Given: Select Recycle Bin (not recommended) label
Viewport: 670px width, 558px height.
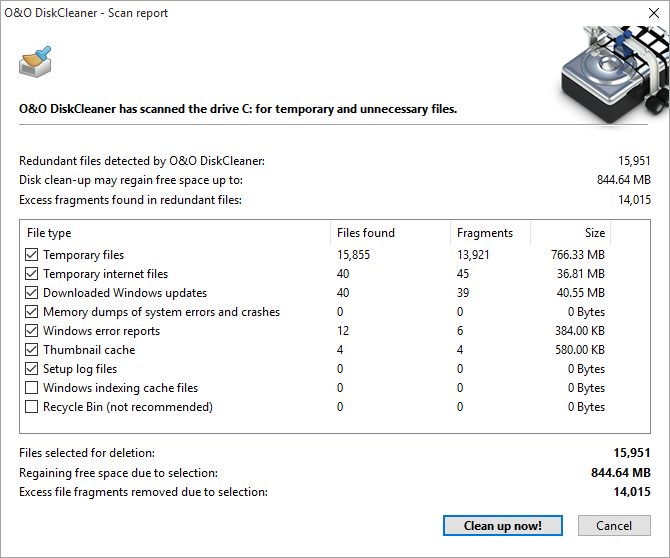Looking at the screenshot, I should [x=128, y=407].
